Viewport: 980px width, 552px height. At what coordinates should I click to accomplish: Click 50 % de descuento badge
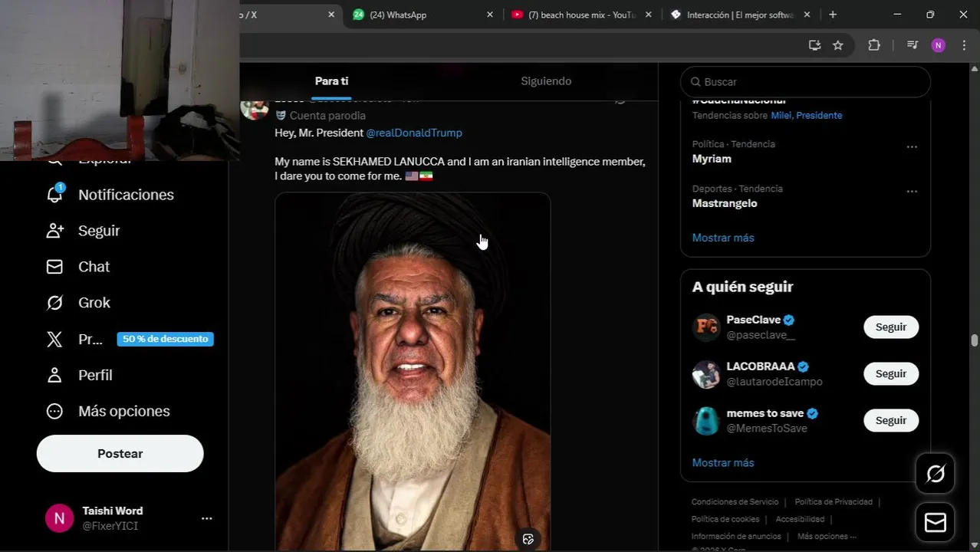click(166, 339)
